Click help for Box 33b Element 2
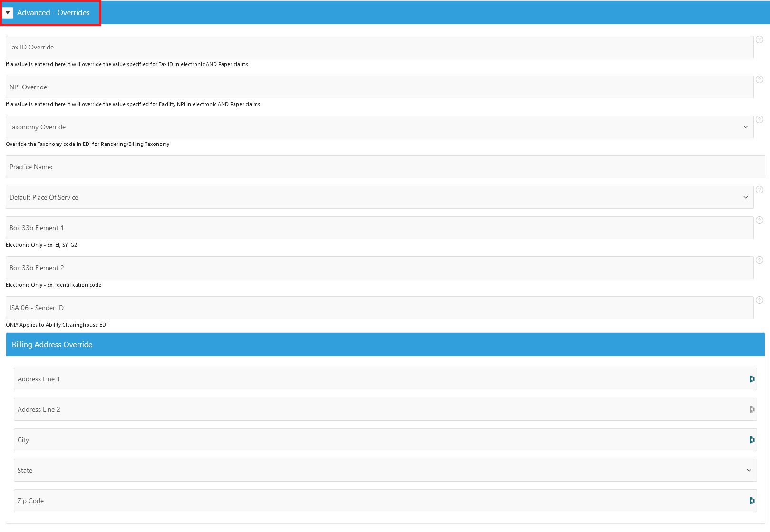 760,260
